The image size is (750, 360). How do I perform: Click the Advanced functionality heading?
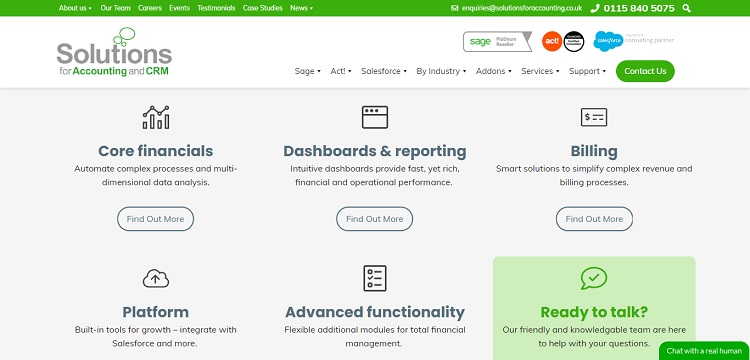[375, 312]
